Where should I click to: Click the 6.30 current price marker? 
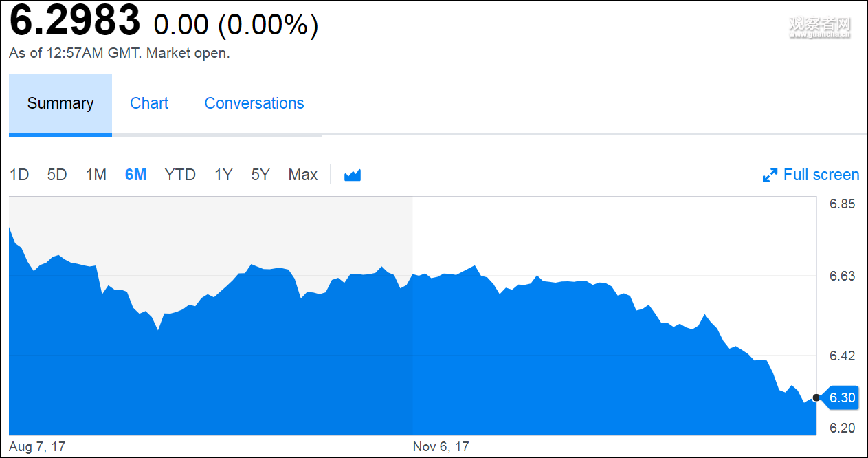(x=842, y=397)
